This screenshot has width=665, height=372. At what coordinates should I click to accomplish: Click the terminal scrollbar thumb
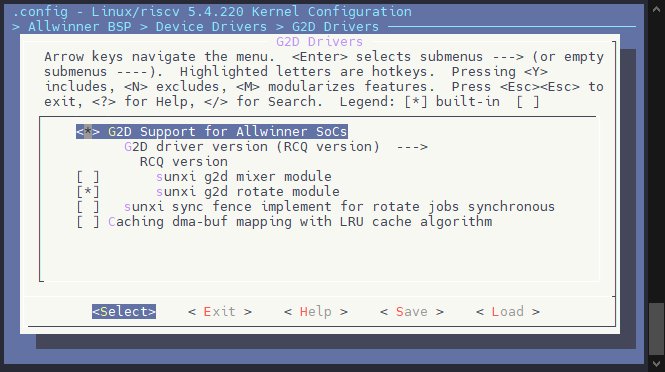coord(656,329)
